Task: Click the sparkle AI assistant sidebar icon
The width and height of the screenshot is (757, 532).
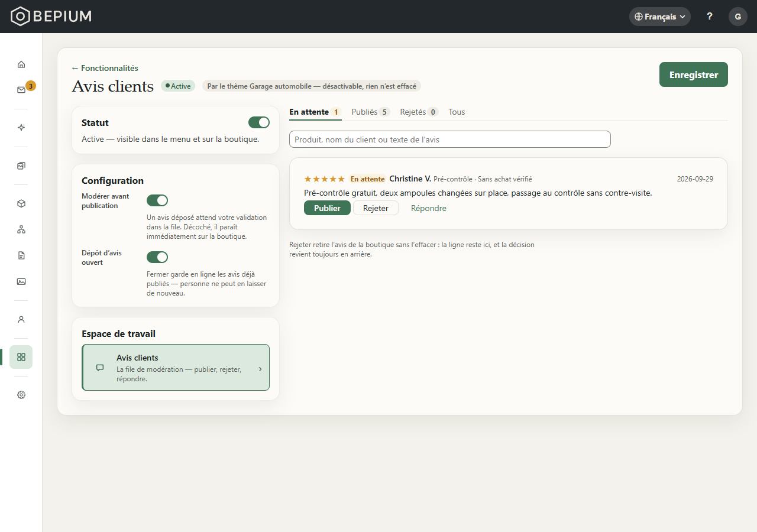Action: (21, 128)
